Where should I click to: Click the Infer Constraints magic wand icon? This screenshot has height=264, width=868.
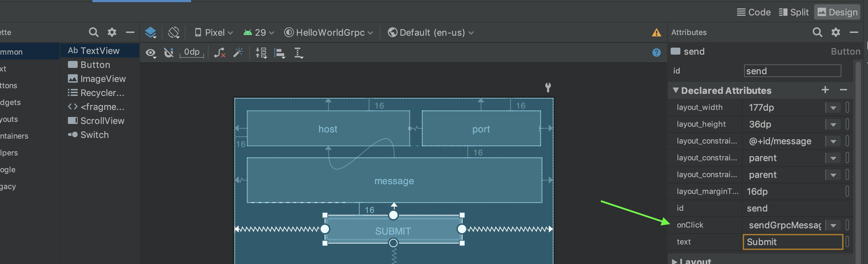point(238,53)
